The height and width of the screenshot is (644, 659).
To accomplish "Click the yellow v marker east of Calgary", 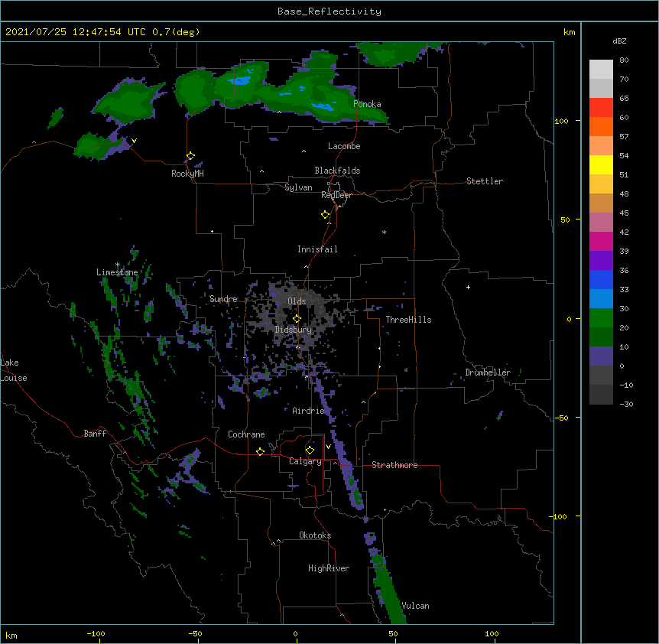I will 328,447.
